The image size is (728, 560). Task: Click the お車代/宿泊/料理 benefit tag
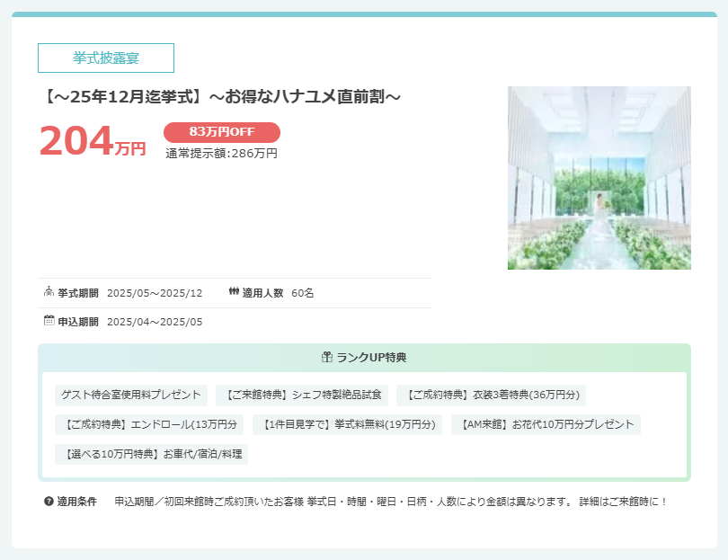[151, 454]
